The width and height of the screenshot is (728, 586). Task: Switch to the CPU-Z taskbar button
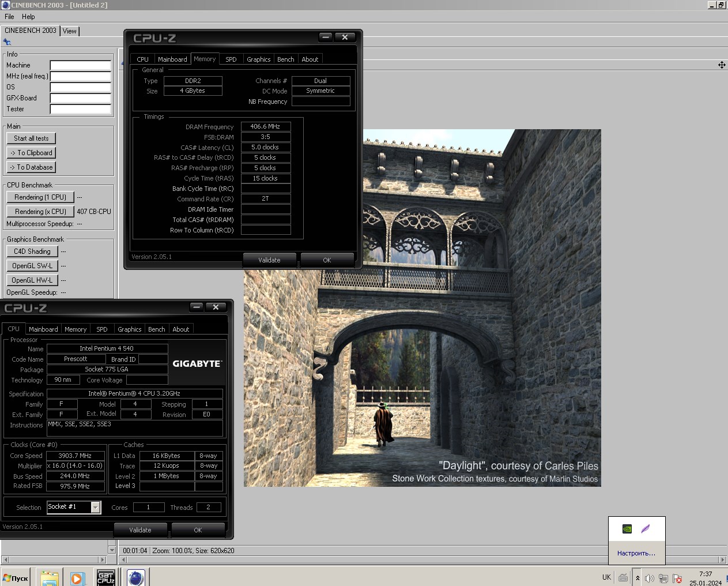[x=105, y=577]
